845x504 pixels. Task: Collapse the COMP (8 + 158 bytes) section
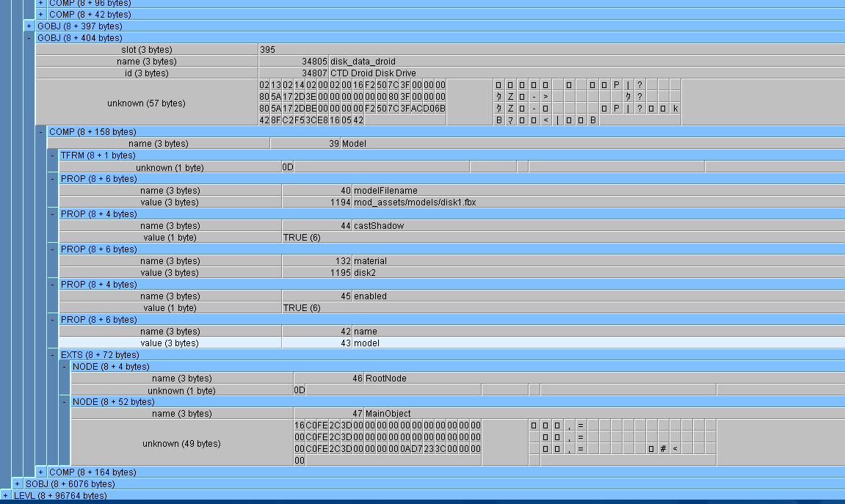pos(41,132)
